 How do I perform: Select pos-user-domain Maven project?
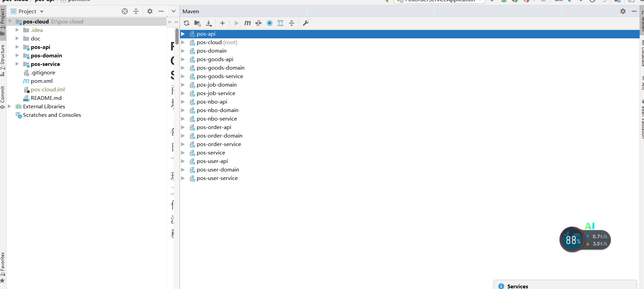218,170
